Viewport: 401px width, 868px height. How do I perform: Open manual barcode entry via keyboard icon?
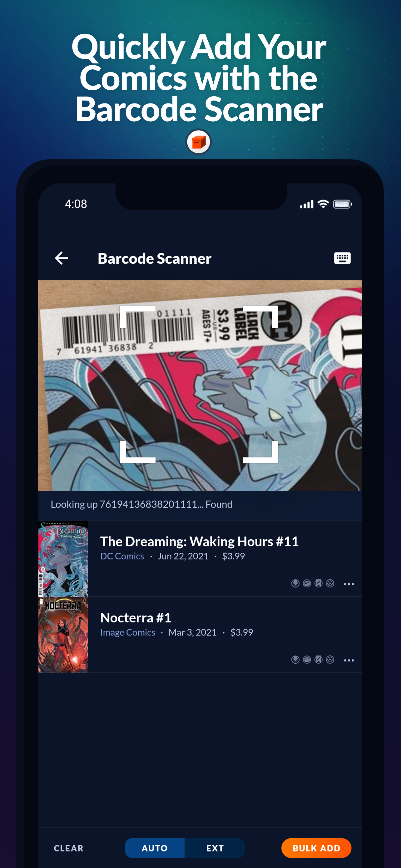click(342, 258)
